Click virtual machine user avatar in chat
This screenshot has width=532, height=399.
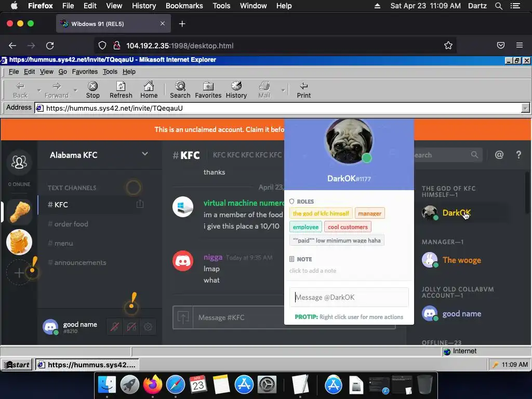tap(182, 207)
